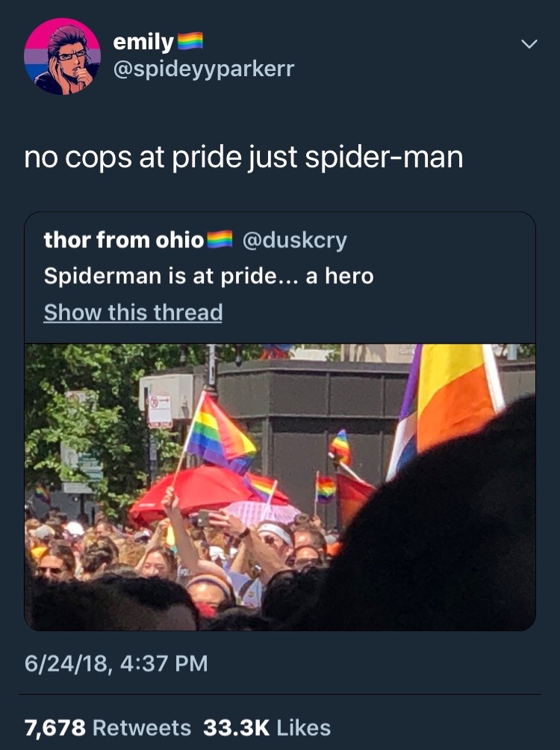This screenshot has width=560, height=750.
Task: Visit the @spideyyparkerr handle
Action: [x=203, y=69]
